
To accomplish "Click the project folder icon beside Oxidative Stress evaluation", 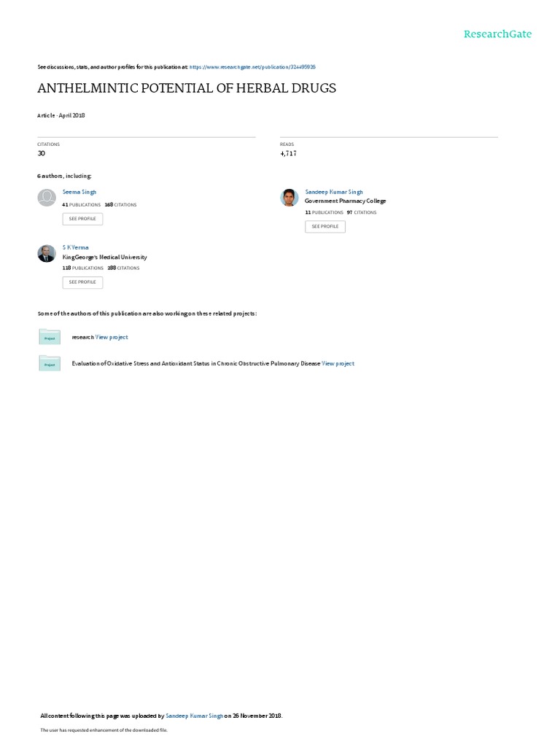I will click(50, 363).
